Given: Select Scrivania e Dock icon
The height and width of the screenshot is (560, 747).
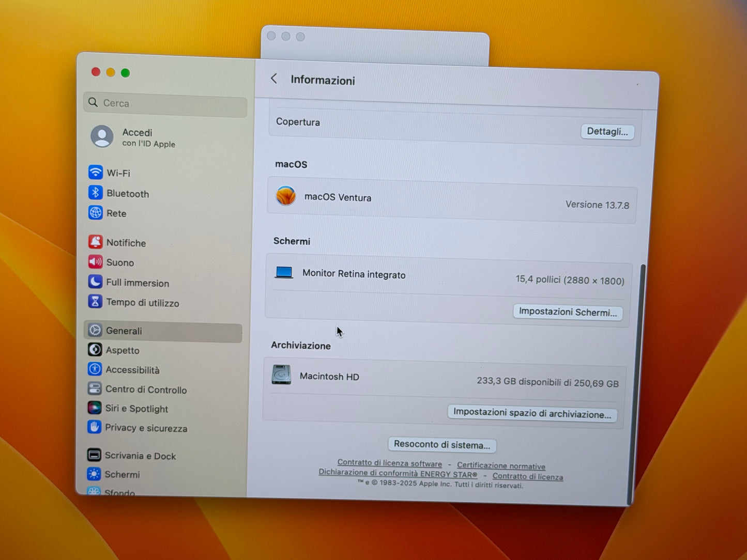Looking at the screenshot, I should click(94, 455).
